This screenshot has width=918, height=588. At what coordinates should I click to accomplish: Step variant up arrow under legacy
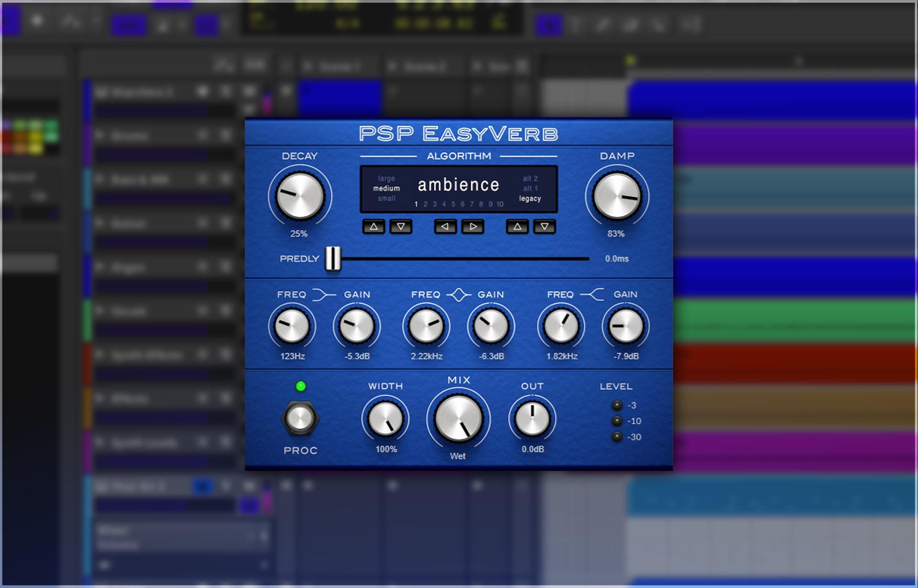tap(517, 227)
